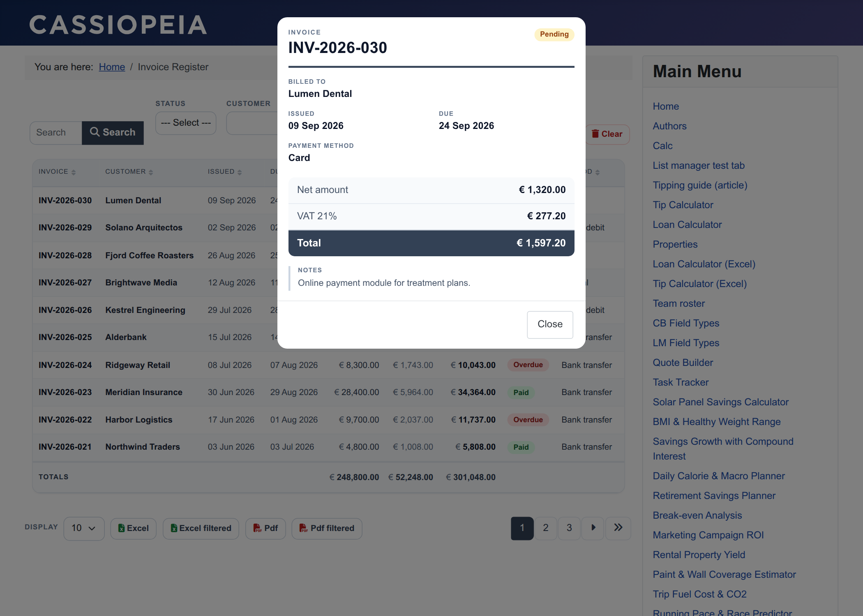Viewport: 863px width, 616px height.
Task: Export table using Pdf button
Action: [x=265, y=529]
